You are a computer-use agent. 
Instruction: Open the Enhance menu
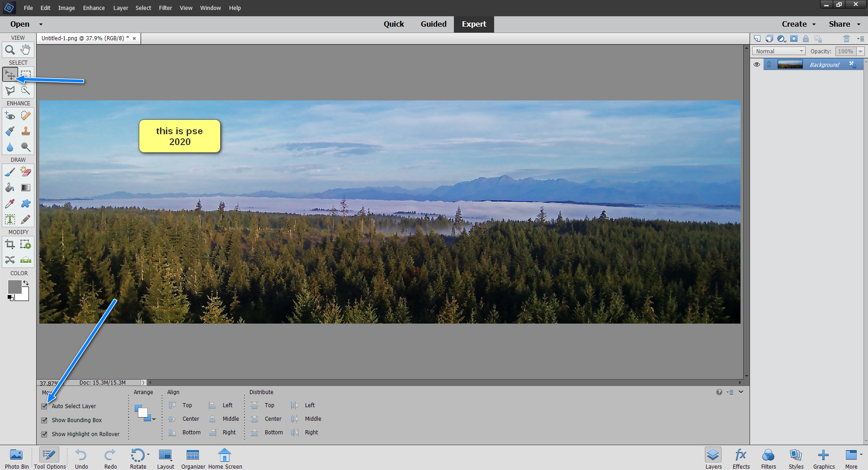(x=94, y=8)
